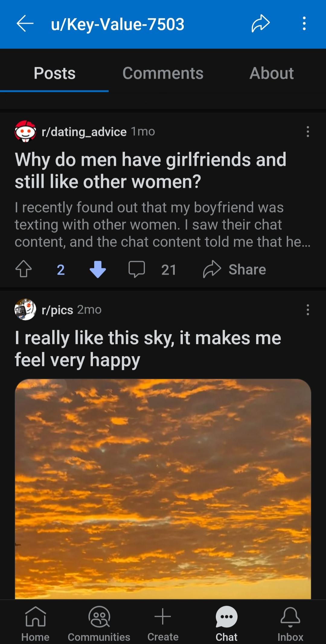Expand options menu for dating_advice post
Image resolution: width=326 pixels, height=644 pixels.
click(x=308, y=132)
